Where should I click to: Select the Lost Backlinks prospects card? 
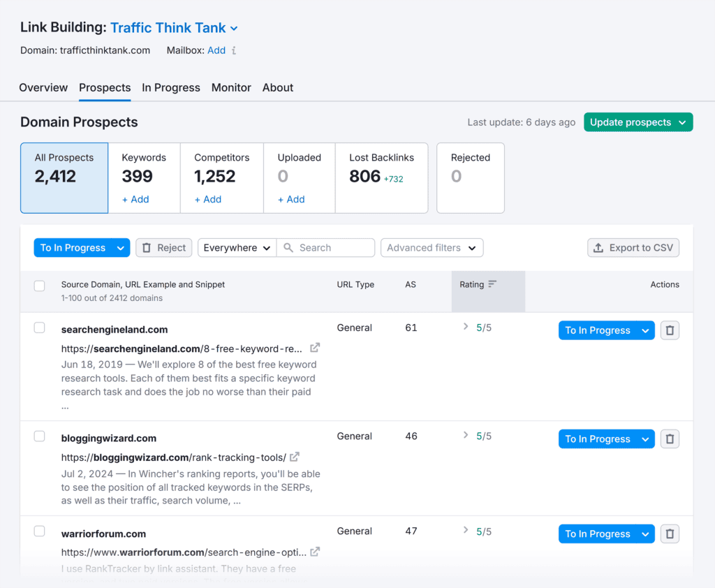coord(381,177)
